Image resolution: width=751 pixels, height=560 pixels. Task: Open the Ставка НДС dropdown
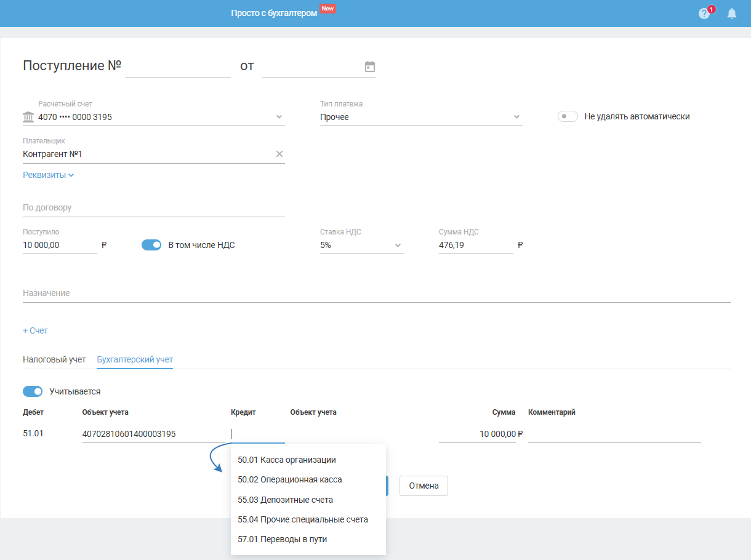[398, 245]
